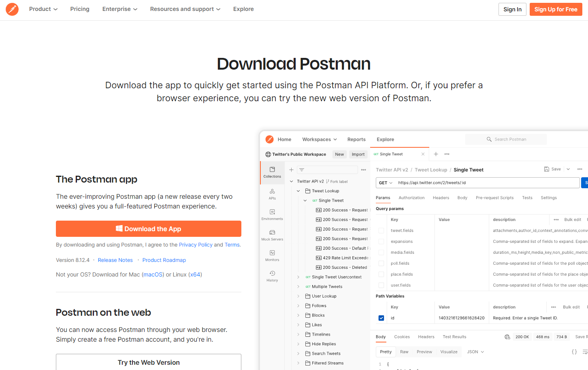Open the tab bar more options ellipsis
Screen dimensions: 588x370
447,154
